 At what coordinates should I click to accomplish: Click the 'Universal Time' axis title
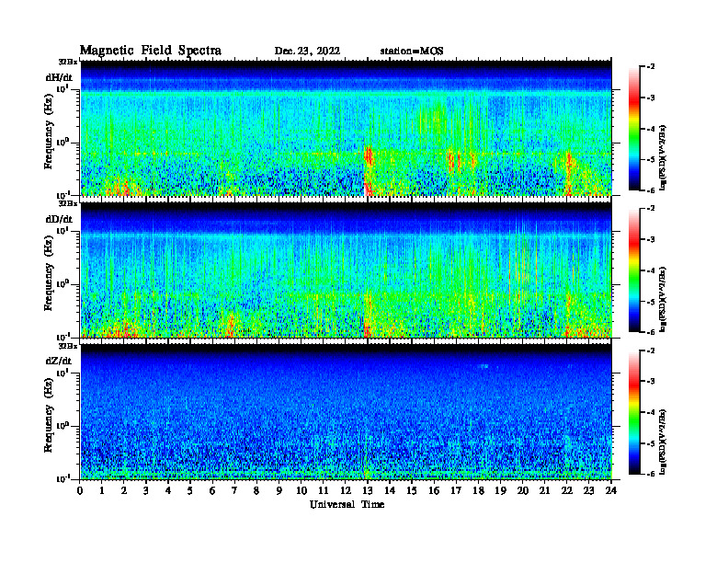tap(347, 504)
